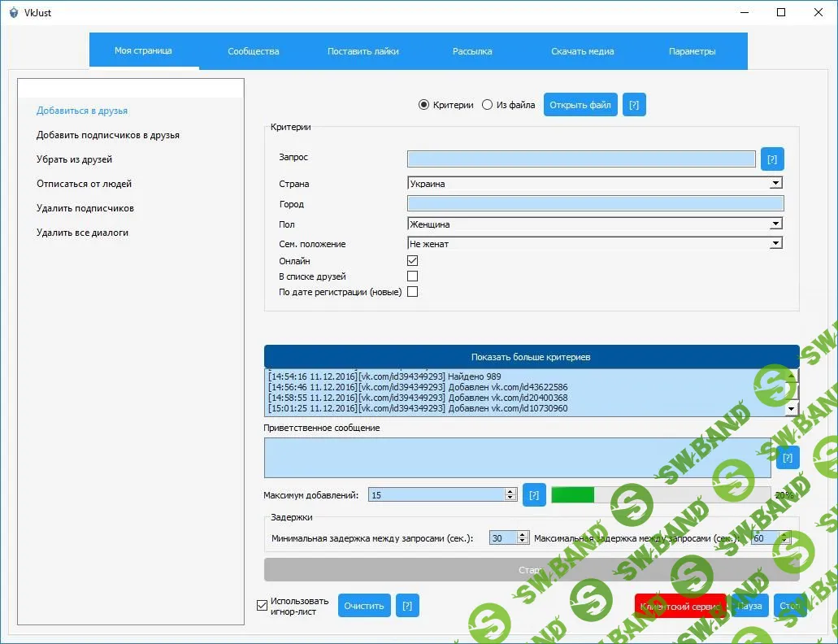This screenshot has width=838, height=644.
Task: Select Убрать из друзей in the sidebar
Action: coord(73,159)
